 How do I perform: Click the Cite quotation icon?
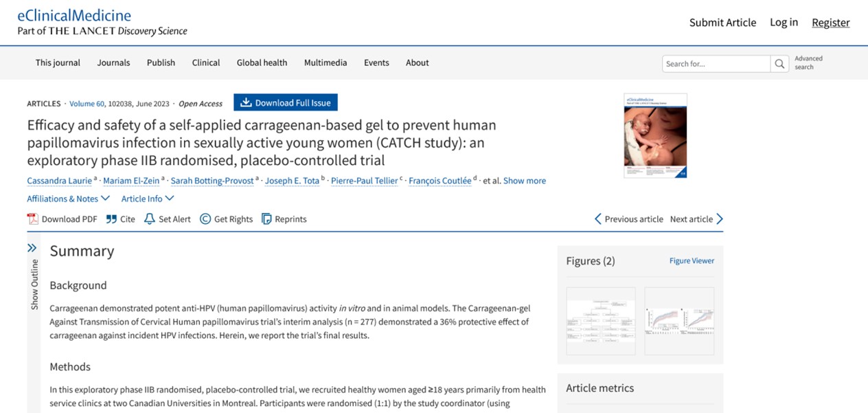pos(111,219)
